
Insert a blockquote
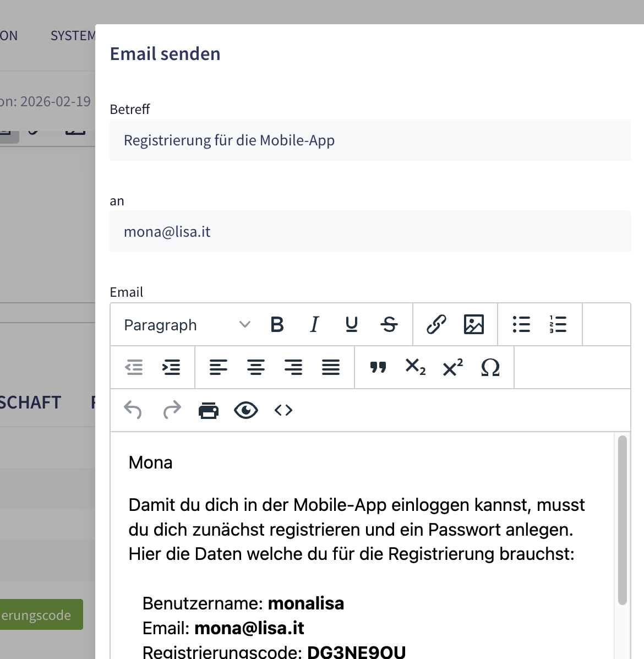click(x=378, y=367)
